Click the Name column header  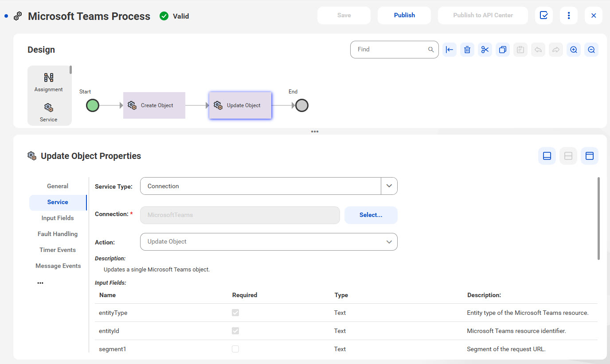coord(108,295)
